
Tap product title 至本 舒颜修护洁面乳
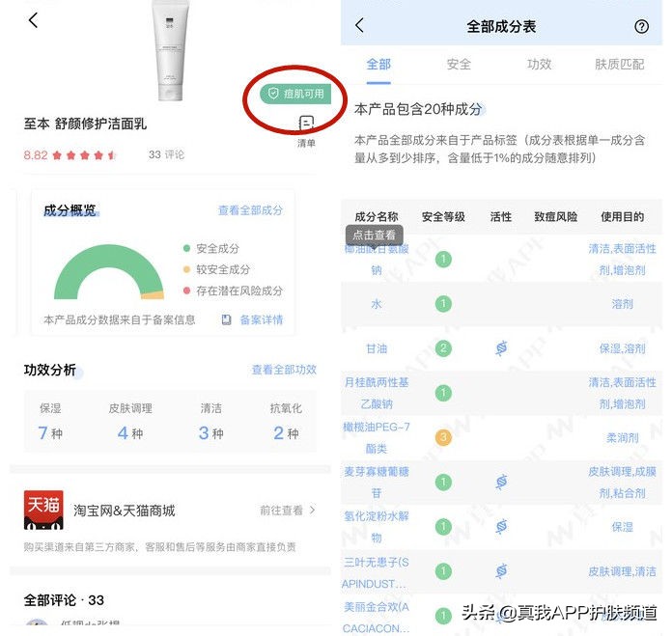click(x=85, y=124)
